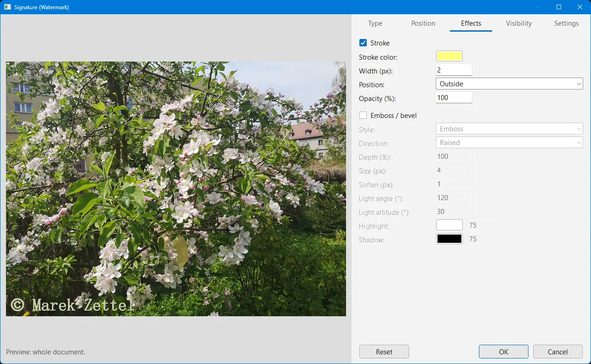The image size is (591, 364).
Task: Open the stroke Position dropdown
Action: pos(509,84)
